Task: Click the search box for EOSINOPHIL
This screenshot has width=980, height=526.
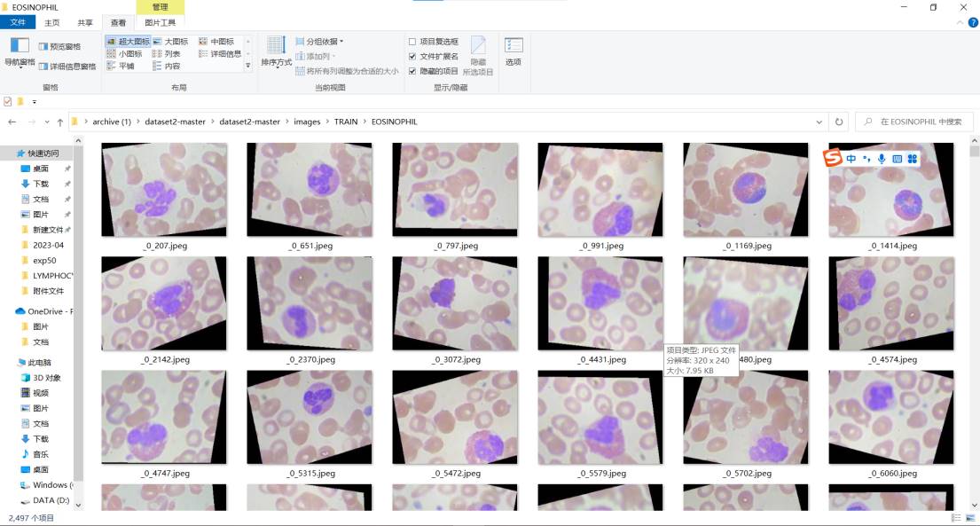Action: click(913, 122)
